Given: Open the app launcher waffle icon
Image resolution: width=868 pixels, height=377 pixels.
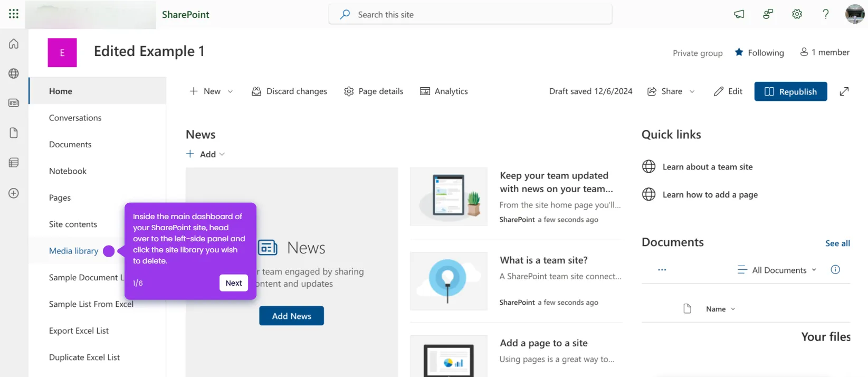Looking at the screenshot, I should (14, 14).
